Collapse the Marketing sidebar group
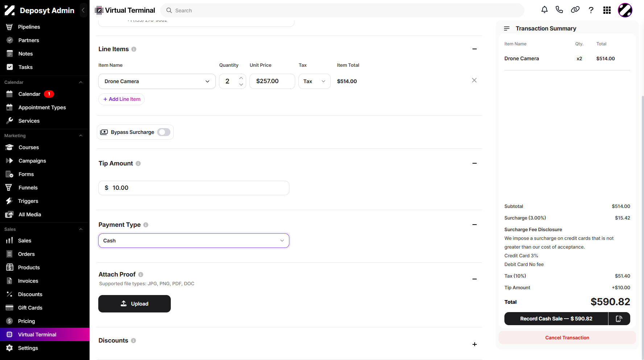This screenshot has height=360, width=644. click(81, 136)
